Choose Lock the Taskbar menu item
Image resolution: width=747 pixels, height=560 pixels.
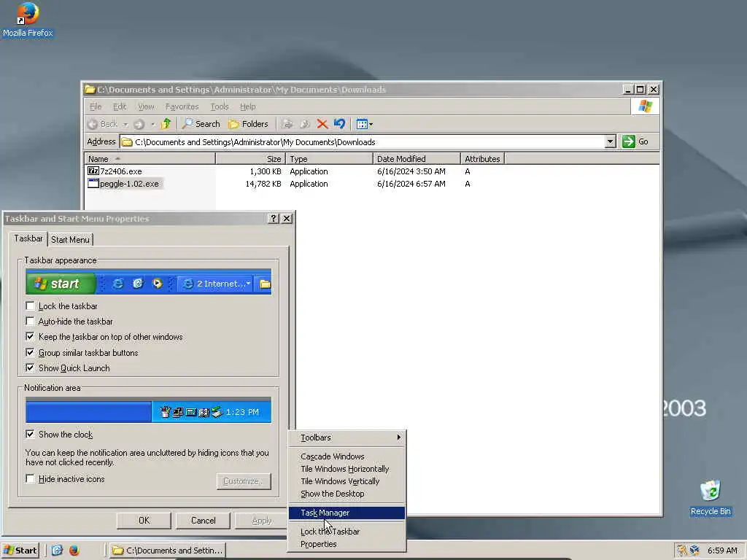click(347, 532)
